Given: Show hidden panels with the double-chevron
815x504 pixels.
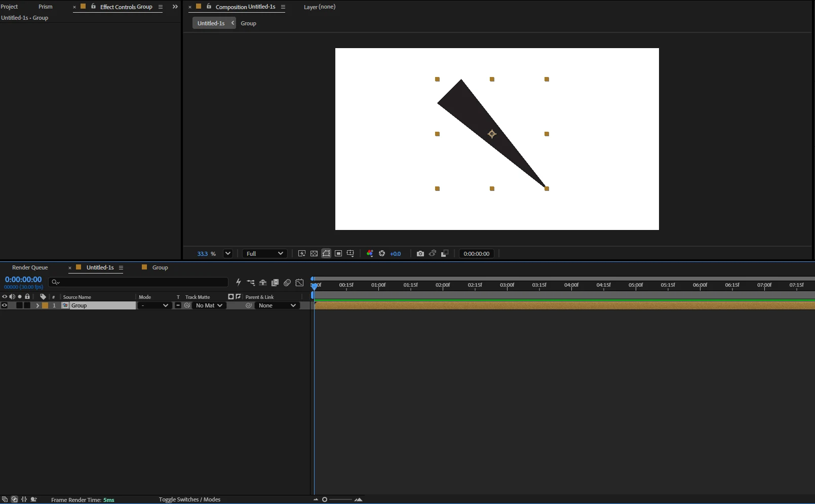Looking at the screenshot, I should (175, 7).
